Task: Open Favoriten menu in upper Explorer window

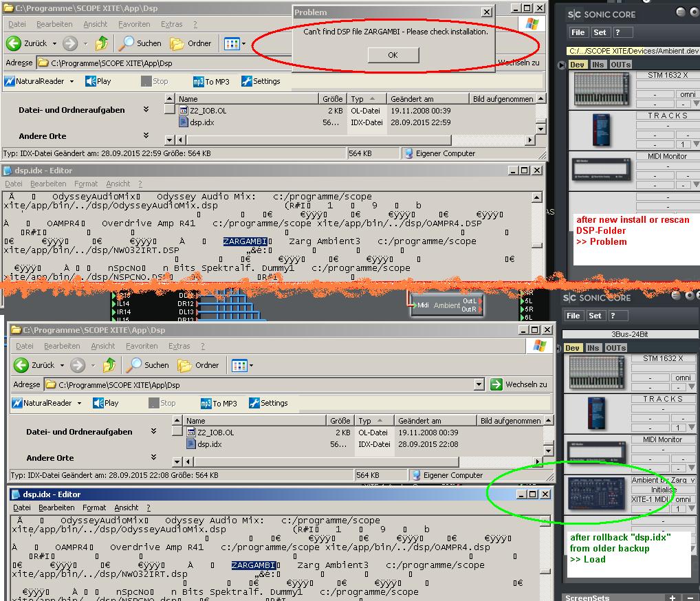Action: pos(134,24)
